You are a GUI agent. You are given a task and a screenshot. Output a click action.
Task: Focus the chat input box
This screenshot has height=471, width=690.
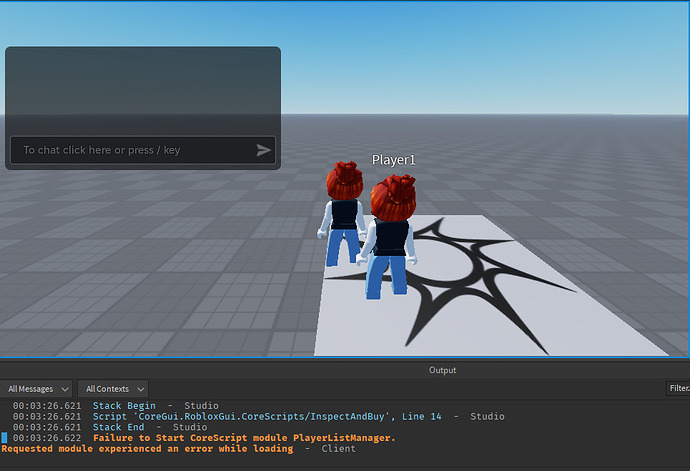coord(143,150)
